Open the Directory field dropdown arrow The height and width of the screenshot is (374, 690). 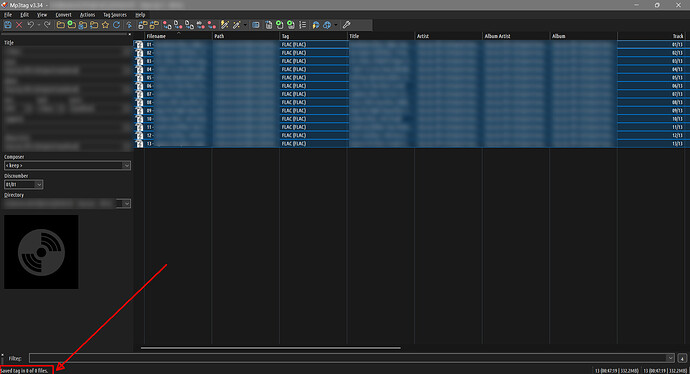126,204
